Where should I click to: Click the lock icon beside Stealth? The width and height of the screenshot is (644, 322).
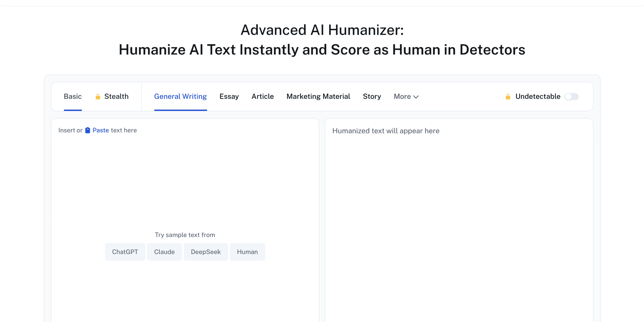click(x=98, y=97)
